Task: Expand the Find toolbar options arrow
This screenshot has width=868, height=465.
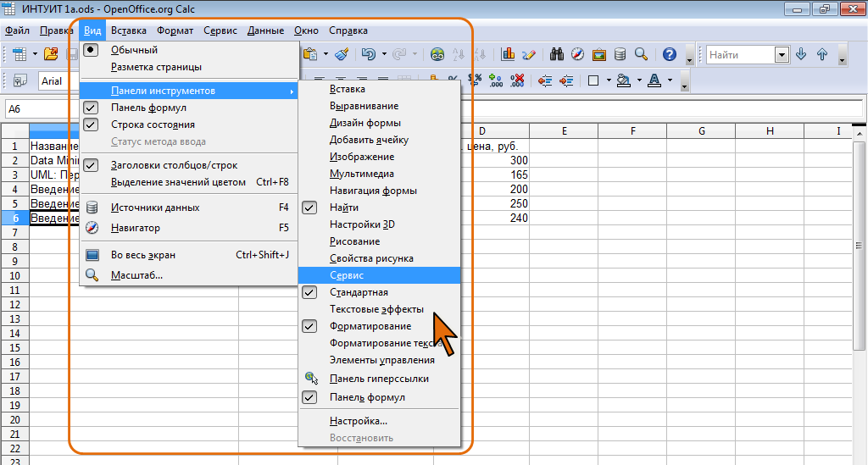Action: pos(842,56)
